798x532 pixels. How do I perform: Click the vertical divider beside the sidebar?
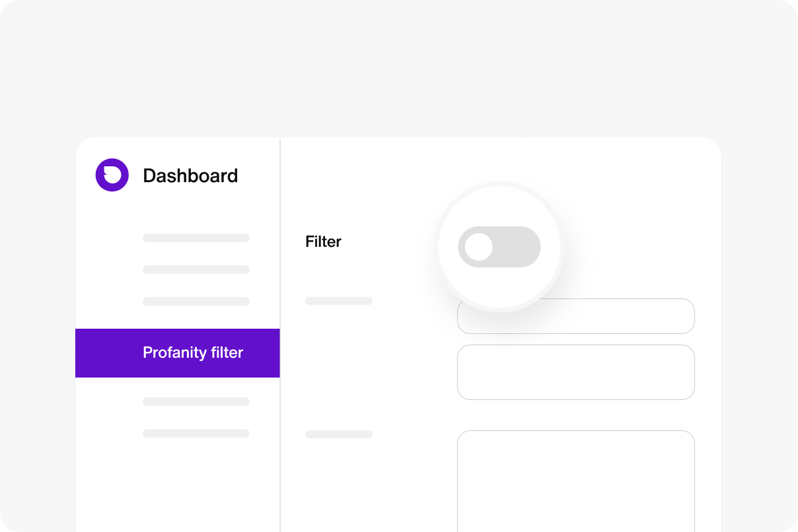click(x=280, y=335)
